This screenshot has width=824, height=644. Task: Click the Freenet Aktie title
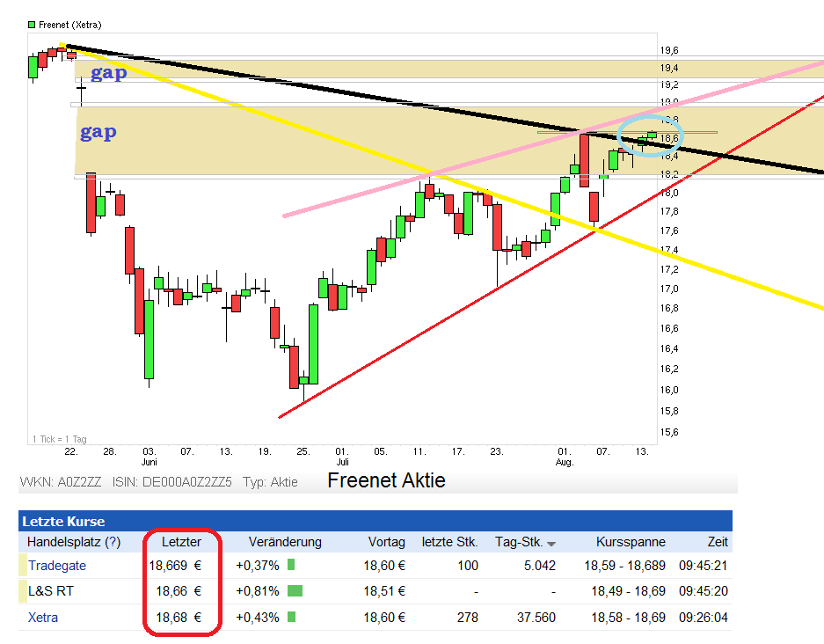point(386,480)
